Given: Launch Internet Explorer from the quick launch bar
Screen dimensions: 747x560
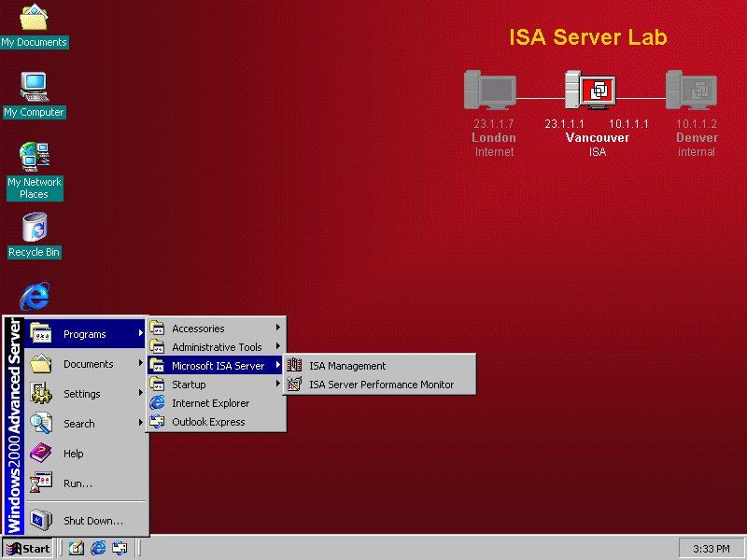Looking at the screenshot, I should (98, 548).
